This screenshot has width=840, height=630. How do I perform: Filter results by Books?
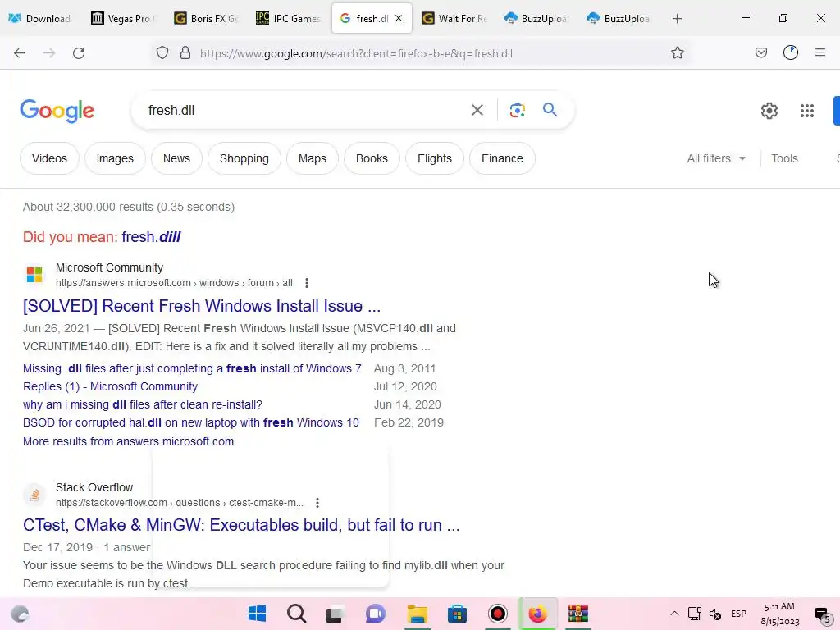372,158
